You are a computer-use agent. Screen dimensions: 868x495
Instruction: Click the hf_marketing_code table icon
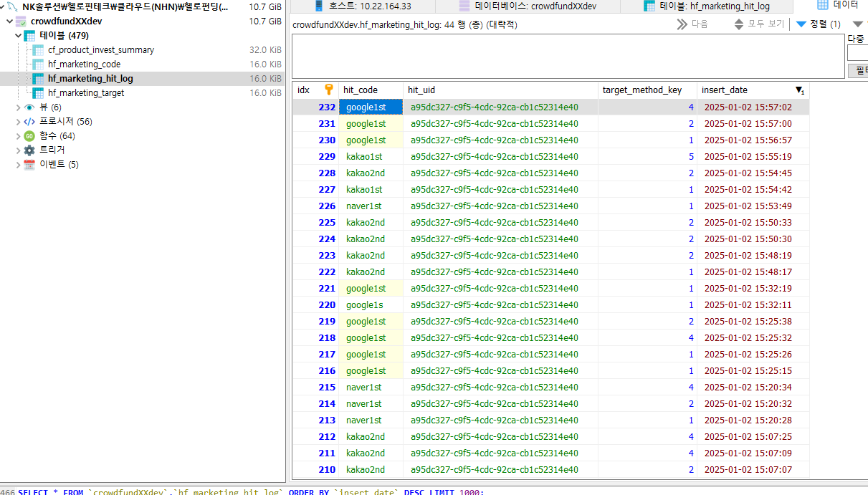pyautogui.click(x=39, y=64)
